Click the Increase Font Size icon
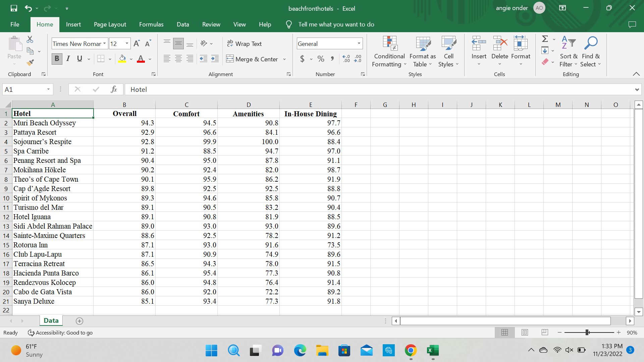Image resolution: width=644 pixels, height=362 pixels. (x=137, y=44)
